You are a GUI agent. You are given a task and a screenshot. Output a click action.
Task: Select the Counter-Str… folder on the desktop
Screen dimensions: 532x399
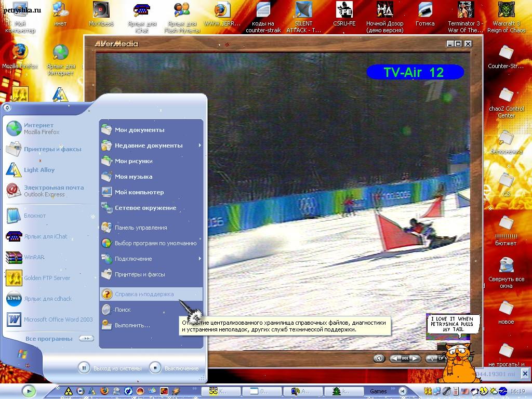pos(506,57)
